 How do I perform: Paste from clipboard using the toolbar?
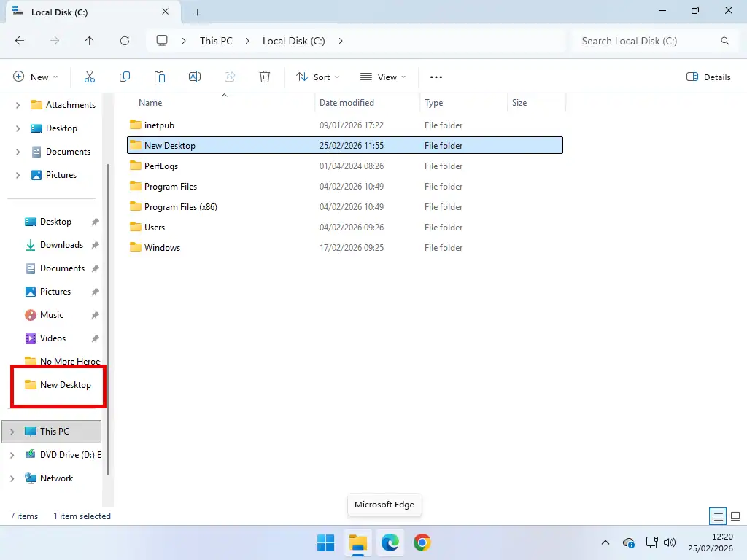pos(160,77)
